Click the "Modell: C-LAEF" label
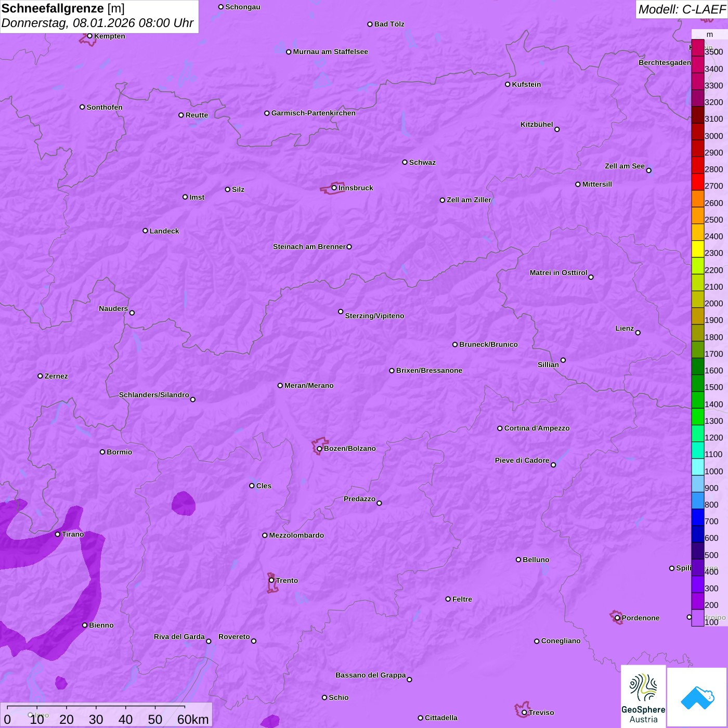The image size is (728, 728). [682, 9]
